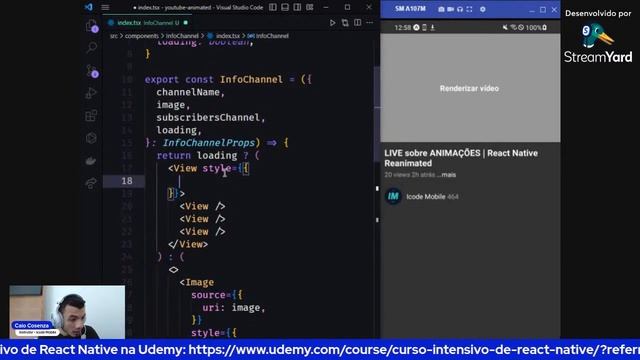The height and width of the screenshot is (360, 640).
Task: Select the index.tsx editor tab
Action: [147, 23]
